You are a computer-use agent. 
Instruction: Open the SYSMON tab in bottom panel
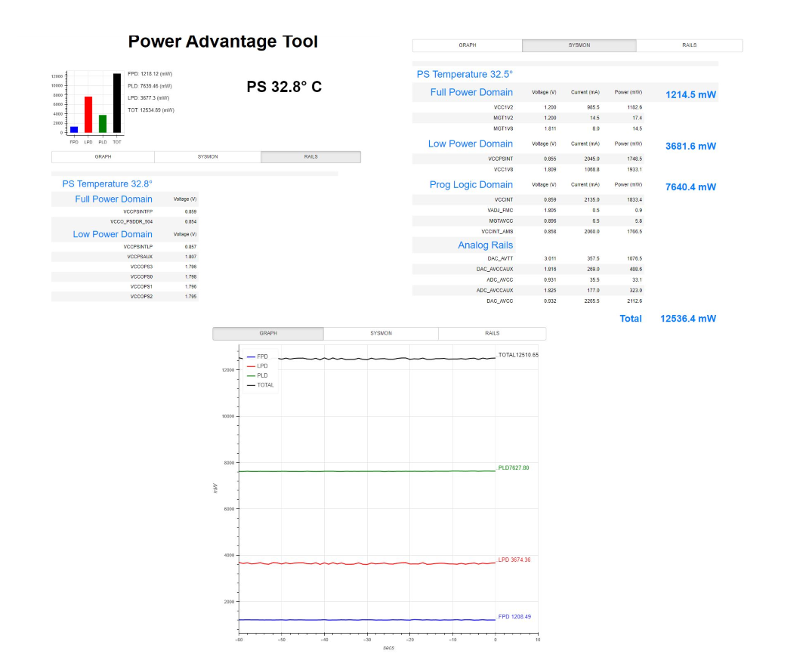[380, 333]
